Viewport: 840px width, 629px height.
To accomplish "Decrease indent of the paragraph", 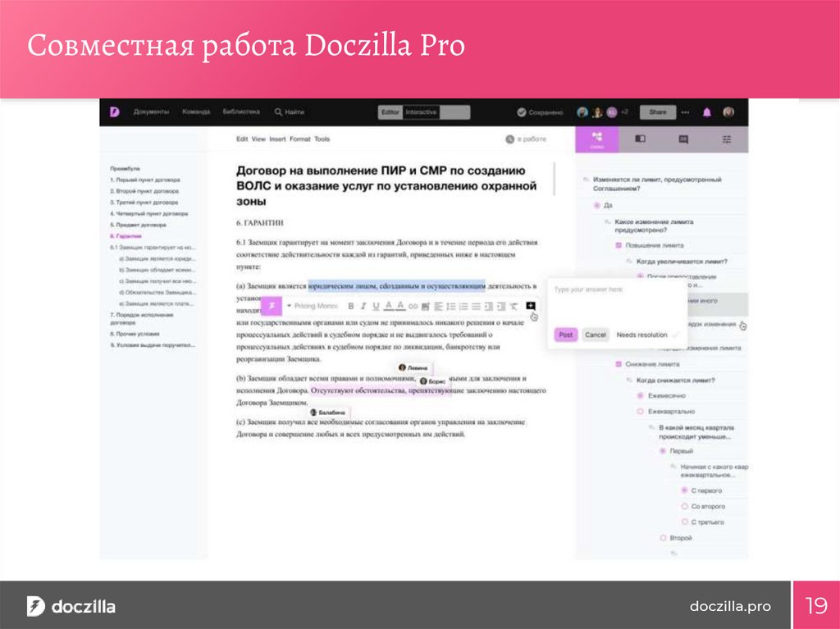I will (x=489, y=306).
